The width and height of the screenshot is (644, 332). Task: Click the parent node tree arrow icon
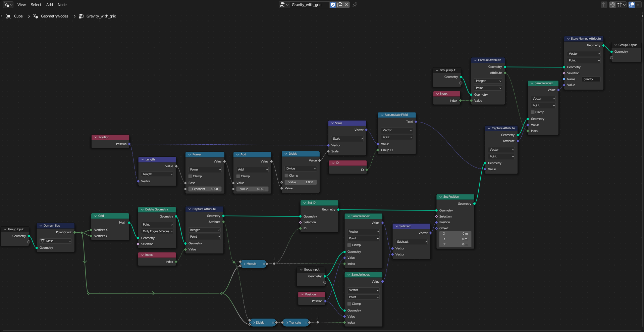(x=604, y=5)
